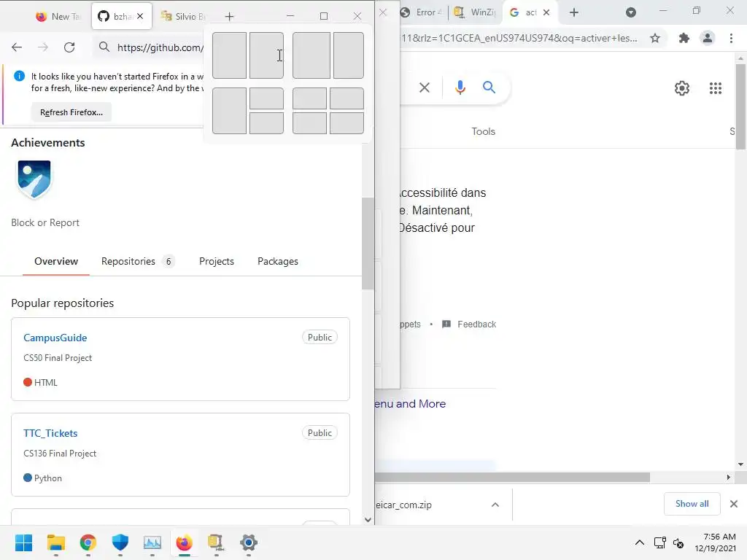Click the Firefox vertical scrollbar thumb
The width and height of the screenshot is (747, 560).
pos(368,243)
